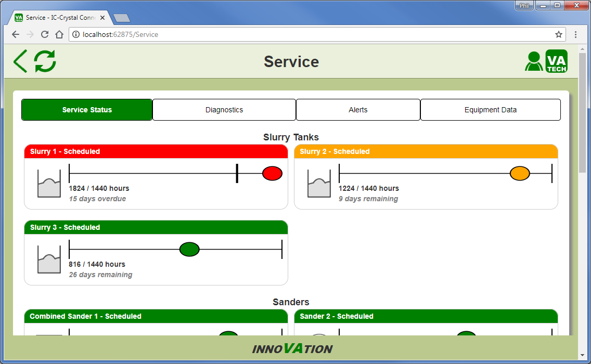Screen dimensions: 591x364
Task: Open the Chrome three-dot menu
Action: click(x=575, y=35)
